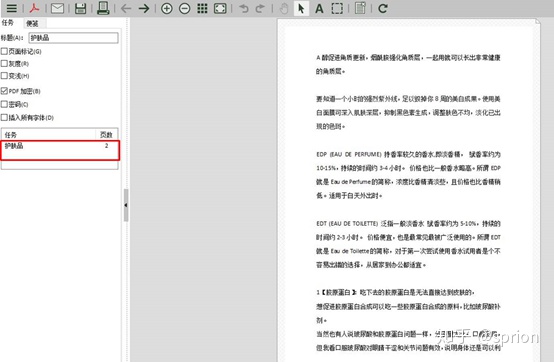
Task: Undo the last action
Action: pyautogui.click(x=244, y=8)
